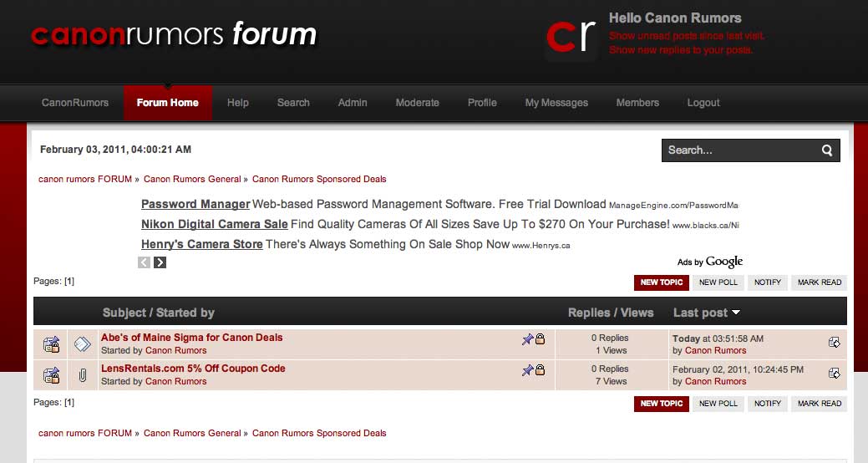
Task: Click the bottom NOTIFY button
Action: click(x=768, y=404)
